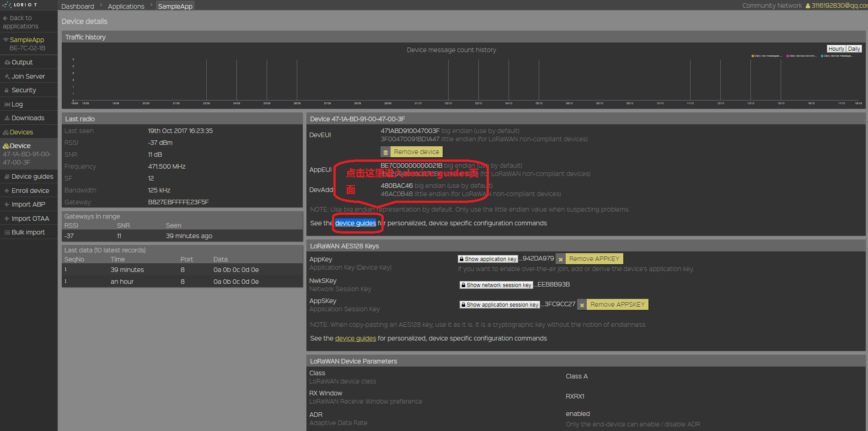Click the X icon beside Remove APPSKEY
The image size is (868, 431).
(x=582, y=305)
